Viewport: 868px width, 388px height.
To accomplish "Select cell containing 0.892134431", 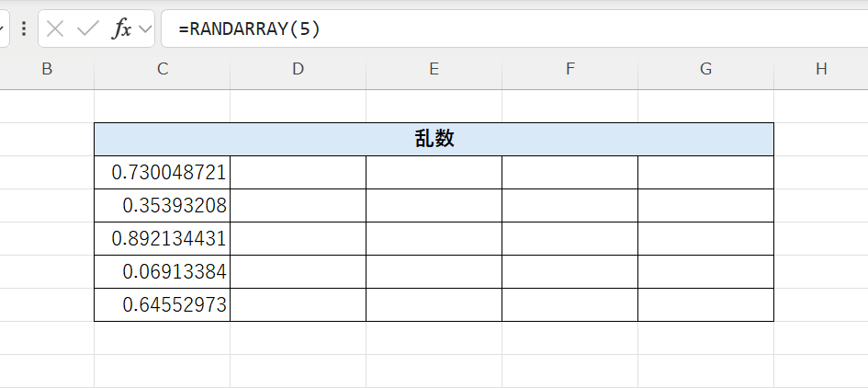I will click(x=163, y=238).
